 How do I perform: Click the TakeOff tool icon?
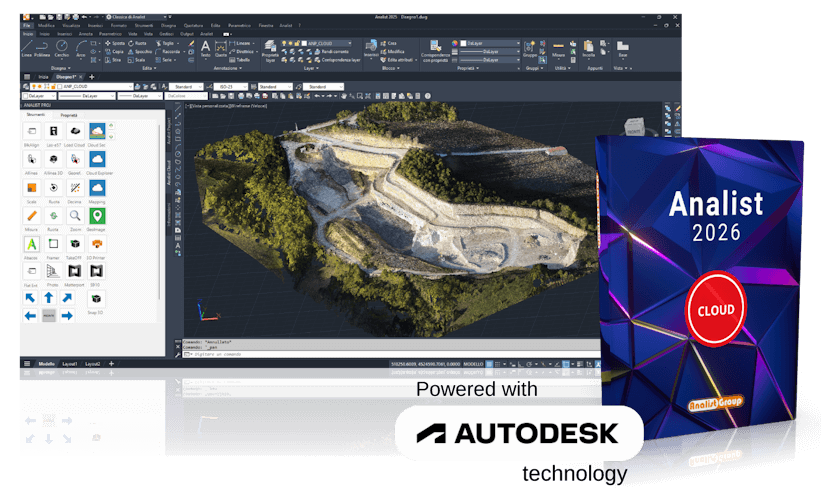point(75,243)
